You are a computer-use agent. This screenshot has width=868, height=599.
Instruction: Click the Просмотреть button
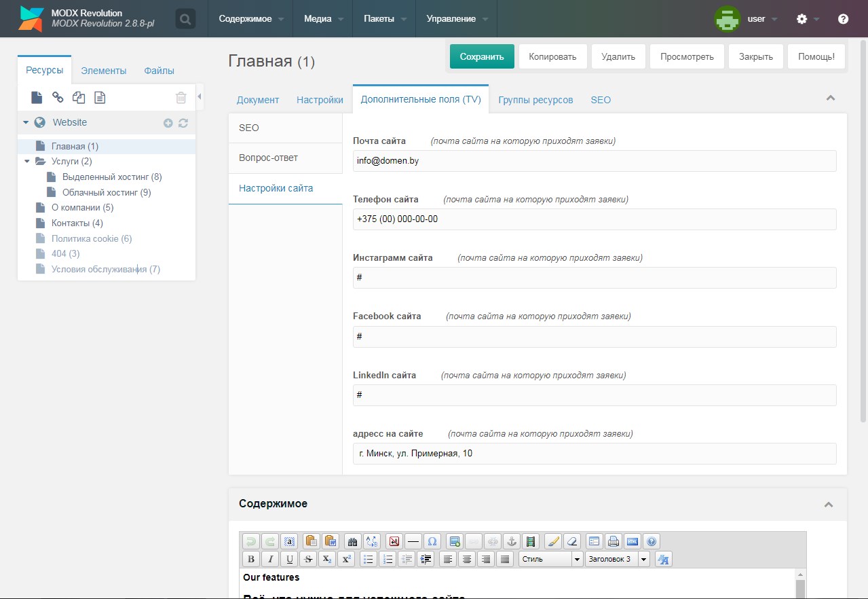[687, 56]
